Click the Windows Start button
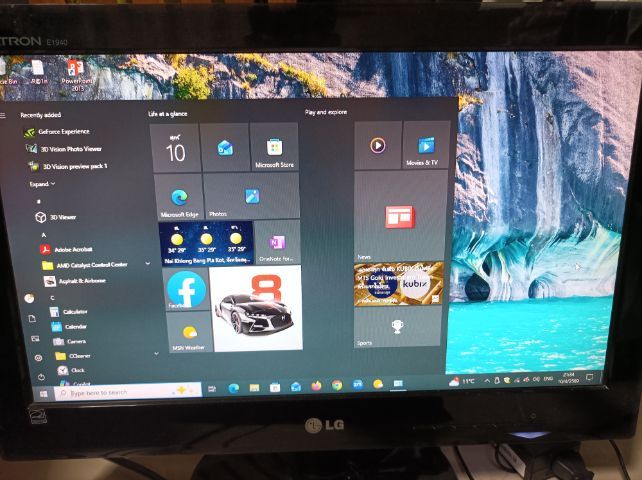The height and width of the screenshot is (480, 642). pos(43,394)
